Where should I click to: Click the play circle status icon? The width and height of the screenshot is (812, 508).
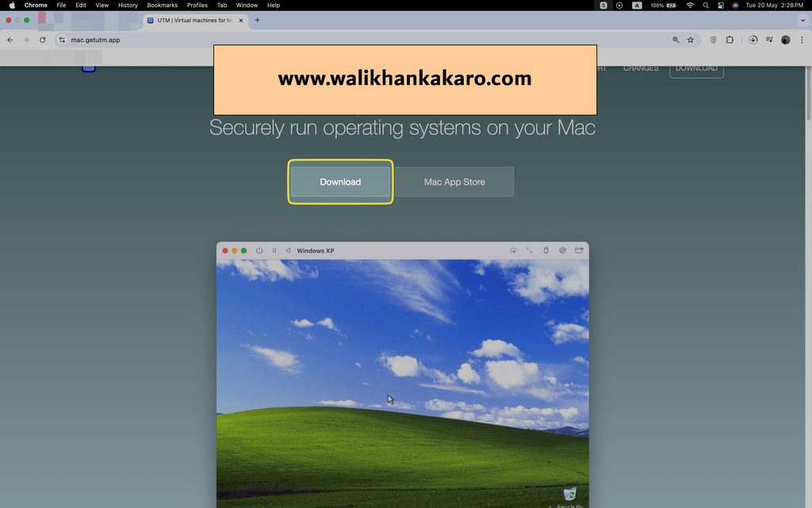[x=619, y=6]
